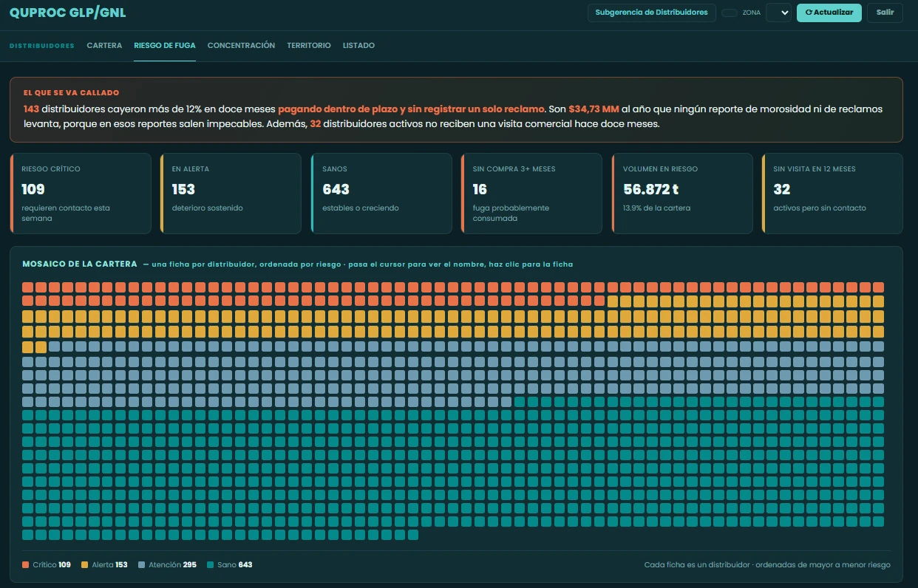The height and width of the screenshot is (588, 918).
Task: Click the first teal tile in the mosaic
Action: pos(520,401)
